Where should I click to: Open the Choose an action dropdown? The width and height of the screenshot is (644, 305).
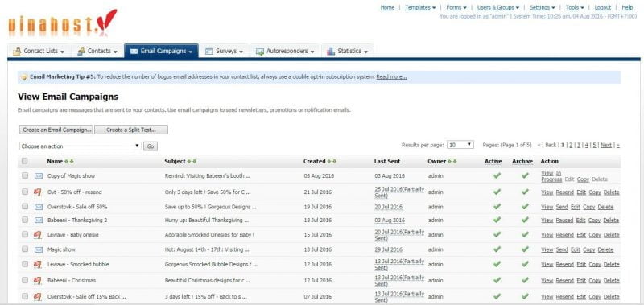click(80, 146)
